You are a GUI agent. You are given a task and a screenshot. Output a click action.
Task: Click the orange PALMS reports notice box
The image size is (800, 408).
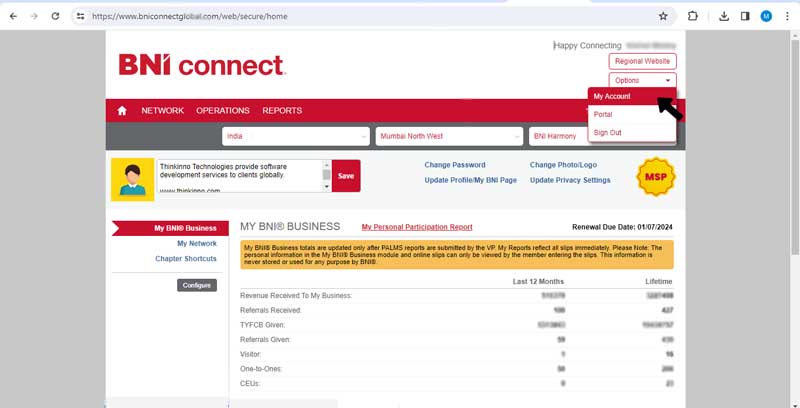coord(457,254)
